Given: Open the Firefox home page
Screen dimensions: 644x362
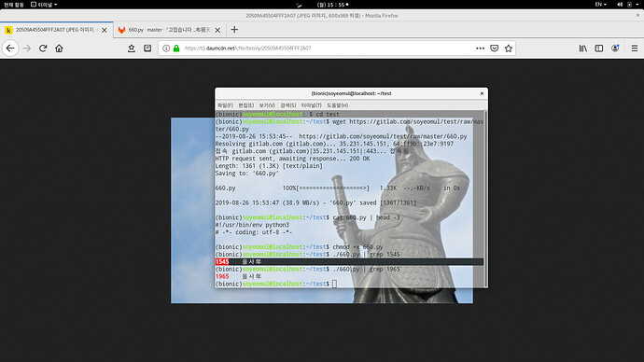Looking at the screenshot, I should coord(59,49).
